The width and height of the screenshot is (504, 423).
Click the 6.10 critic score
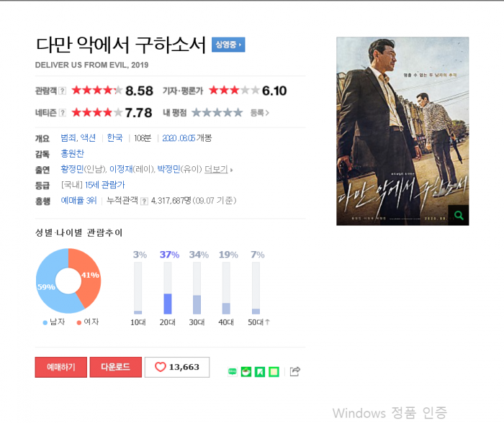(x=274, y=91)
